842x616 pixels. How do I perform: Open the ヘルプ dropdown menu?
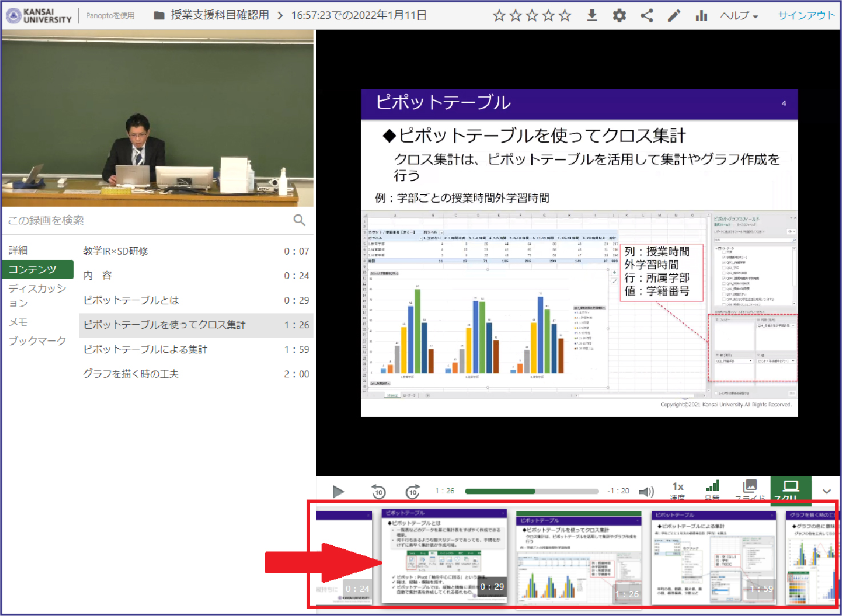pyautogui.click(x=739, y=15)
